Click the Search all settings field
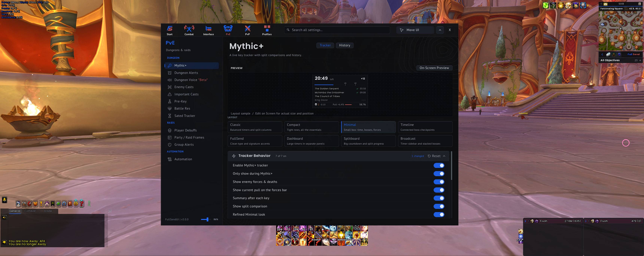 337,30
